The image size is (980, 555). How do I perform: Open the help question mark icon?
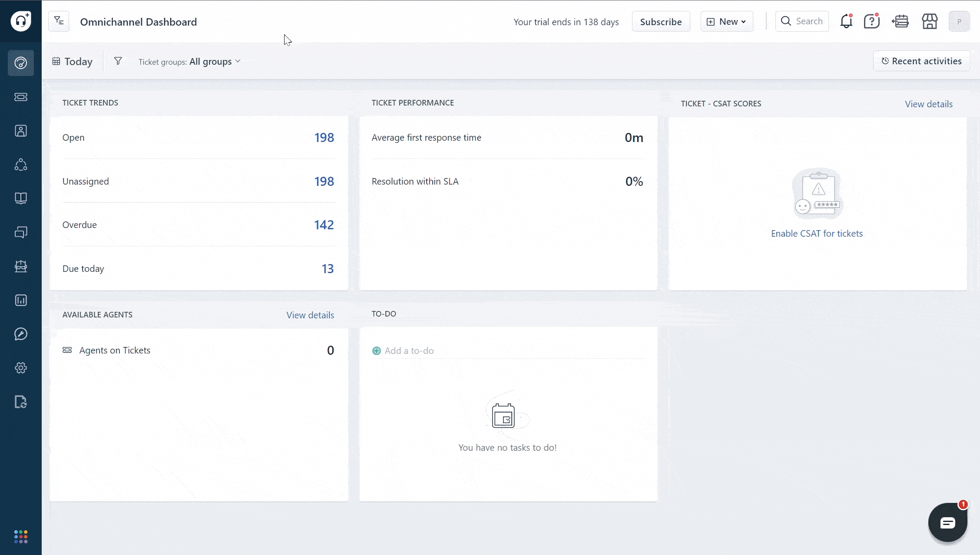[871, 21]
